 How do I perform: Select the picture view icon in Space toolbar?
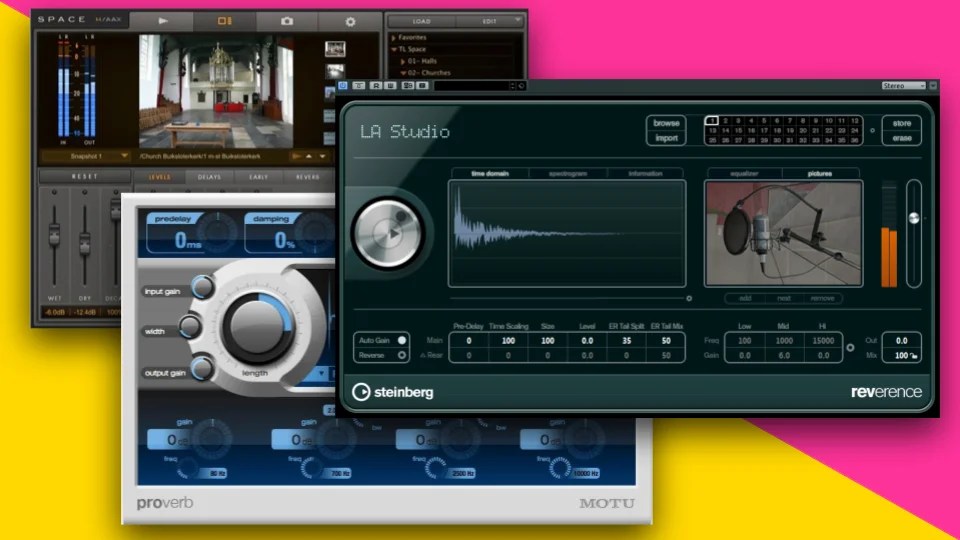[225, 21]
